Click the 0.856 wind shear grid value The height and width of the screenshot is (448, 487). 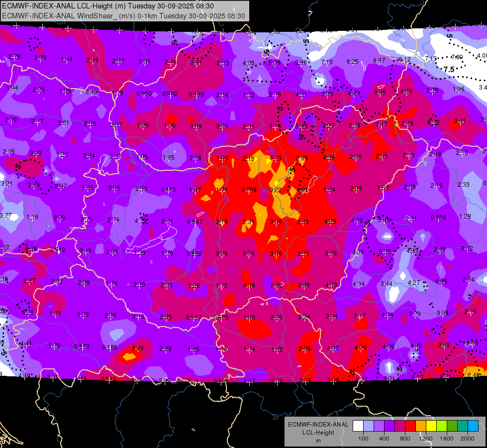point(439,218)
